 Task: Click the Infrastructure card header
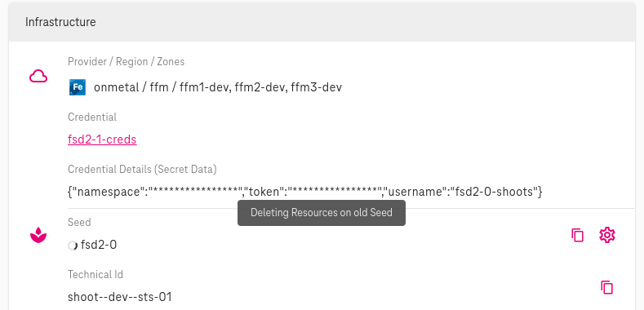tap(322, 22)
